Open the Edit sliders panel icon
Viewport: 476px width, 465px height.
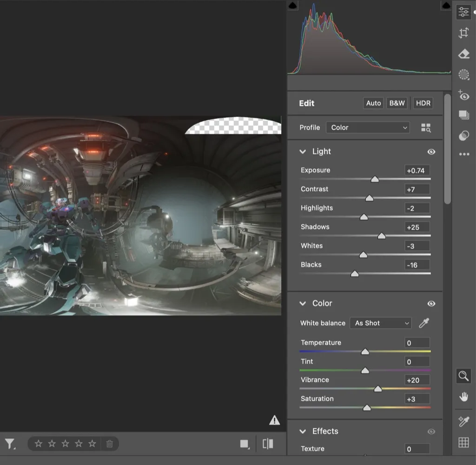[x=463, y=12]
